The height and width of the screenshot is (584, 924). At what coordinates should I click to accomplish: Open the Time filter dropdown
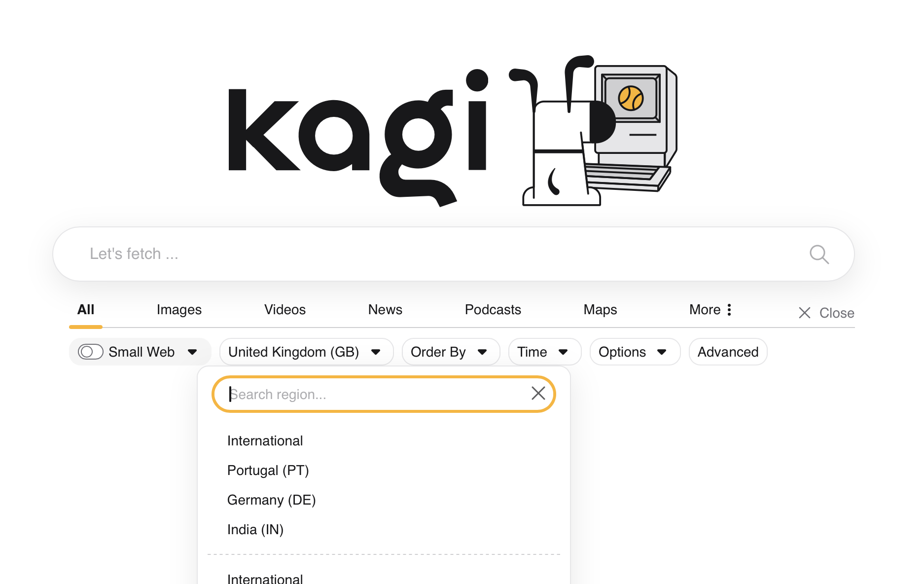(x=544, y=352)
